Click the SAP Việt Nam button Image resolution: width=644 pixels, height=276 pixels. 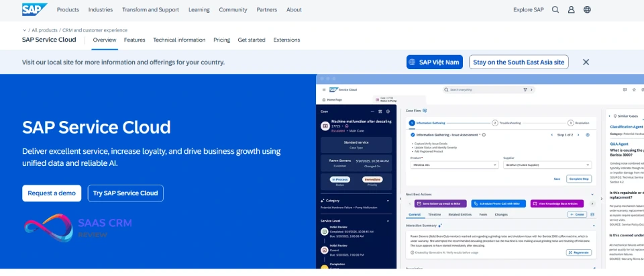pyautogui.click(x=435, y=62)
